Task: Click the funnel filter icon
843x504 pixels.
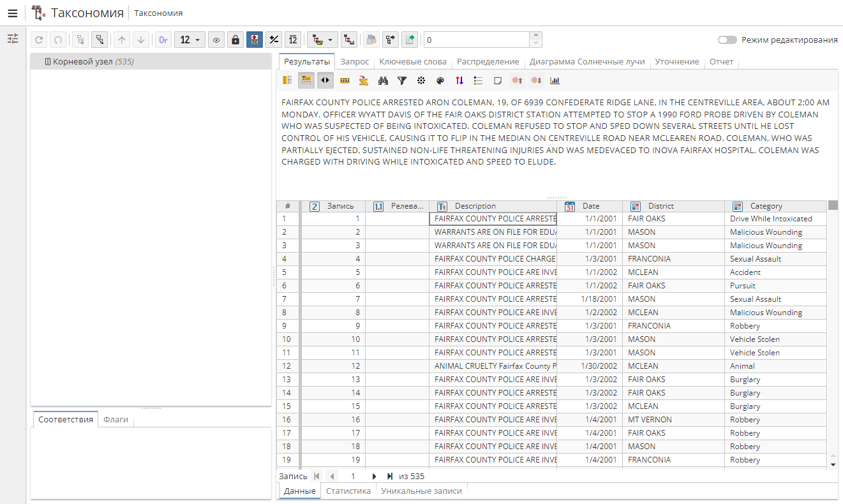Action: 402,80
